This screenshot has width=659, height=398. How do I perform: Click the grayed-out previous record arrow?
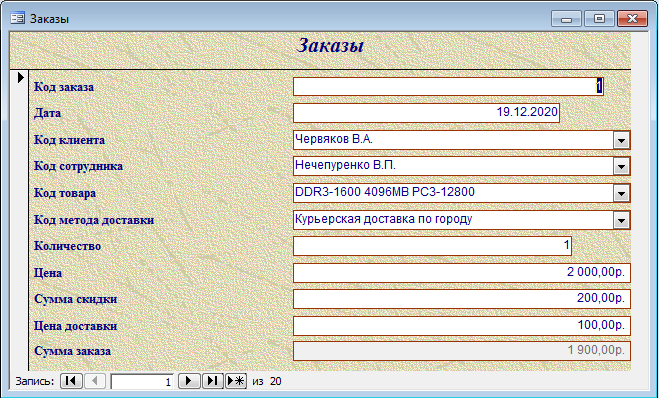click(x=95, y=381)
